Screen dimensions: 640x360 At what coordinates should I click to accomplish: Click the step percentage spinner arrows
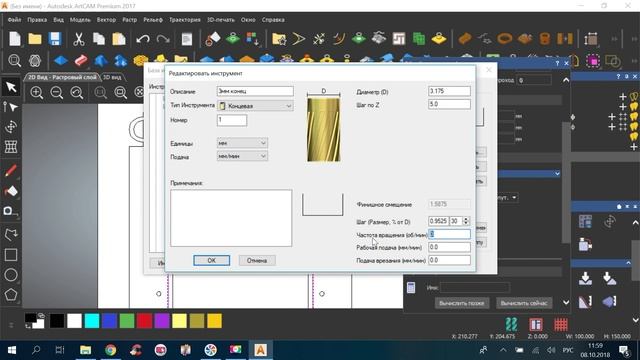pos(466,221)
